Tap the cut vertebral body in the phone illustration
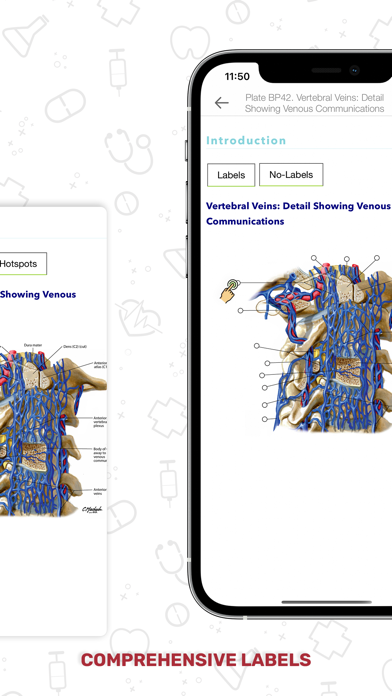Image resolution: width=392 pixels, height=696 pixels. click(x=348, y=371)
